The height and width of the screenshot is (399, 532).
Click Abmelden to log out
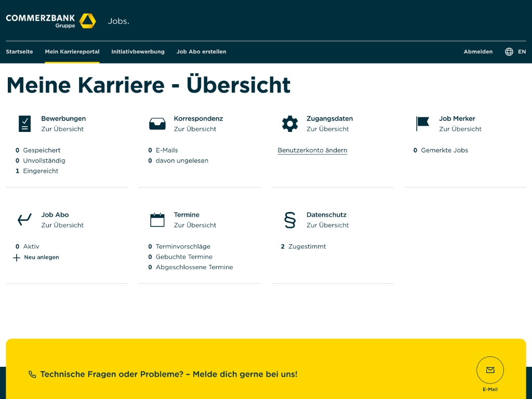(x=478, y=51)
